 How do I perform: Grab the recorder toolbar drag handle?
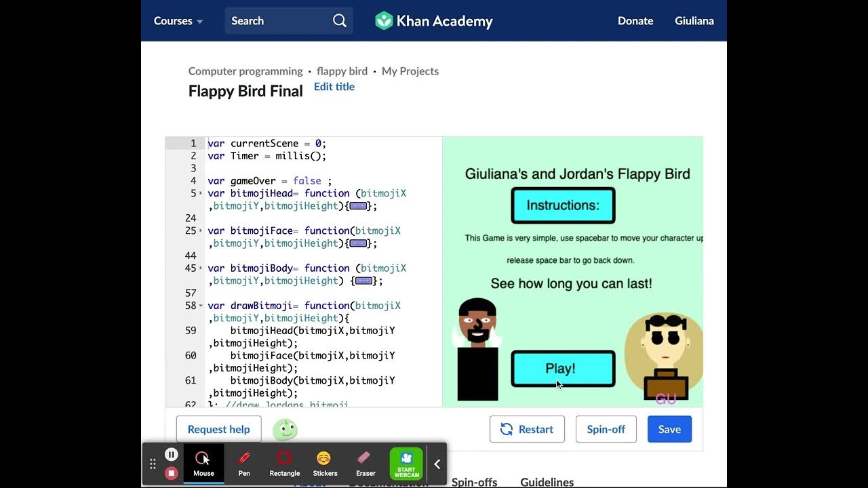tap(153, 464)
